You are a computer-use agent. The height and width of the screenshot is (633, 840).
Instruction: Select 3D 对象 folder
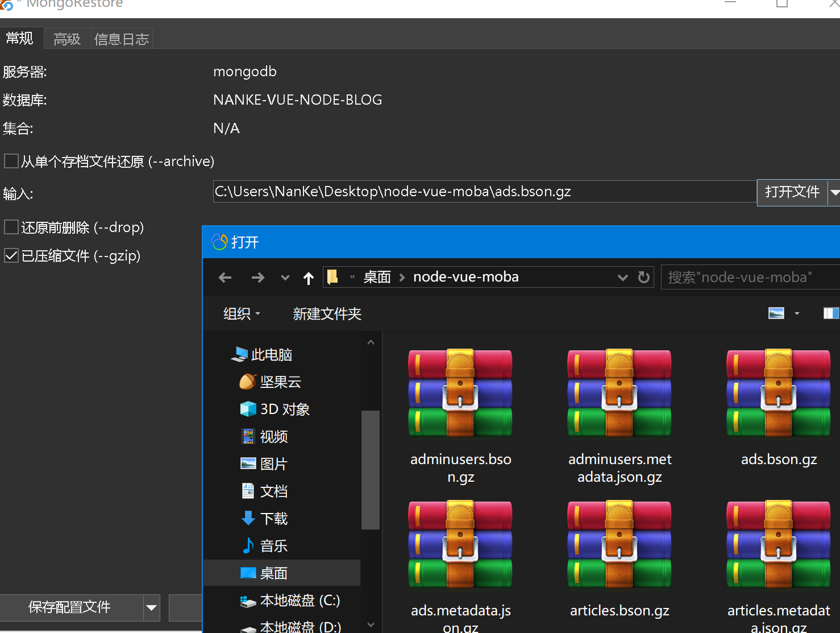(x=275, y=409)
